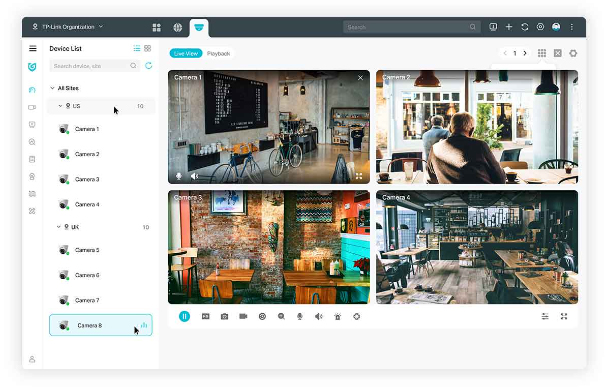
Task: Collapse the US site group
Action: pos(60,106)
